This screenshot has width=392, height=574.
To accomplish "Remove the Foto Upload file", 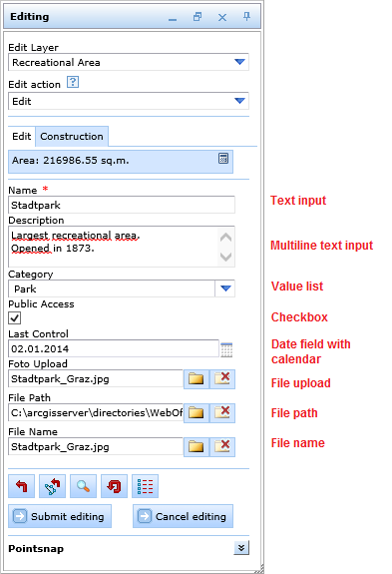I will 222,378.
